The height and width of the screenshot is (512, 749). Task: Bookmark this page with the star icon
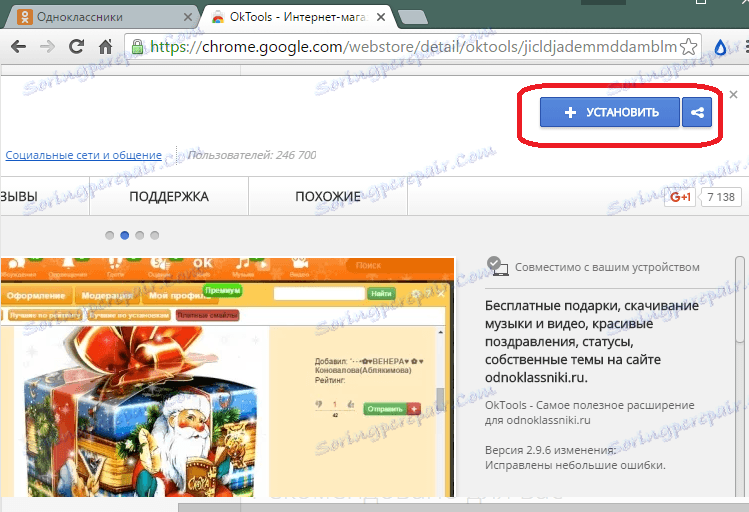pos(688,47)
